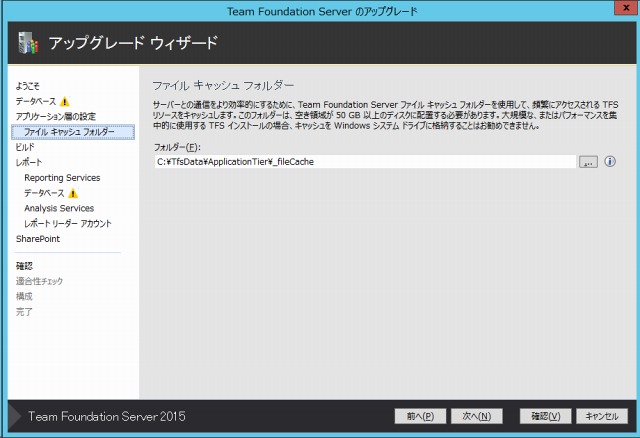640x438 pixels.
Task: Click the ファイル キャッシュ フォルダー page heading
Action: tap(223, 85)
